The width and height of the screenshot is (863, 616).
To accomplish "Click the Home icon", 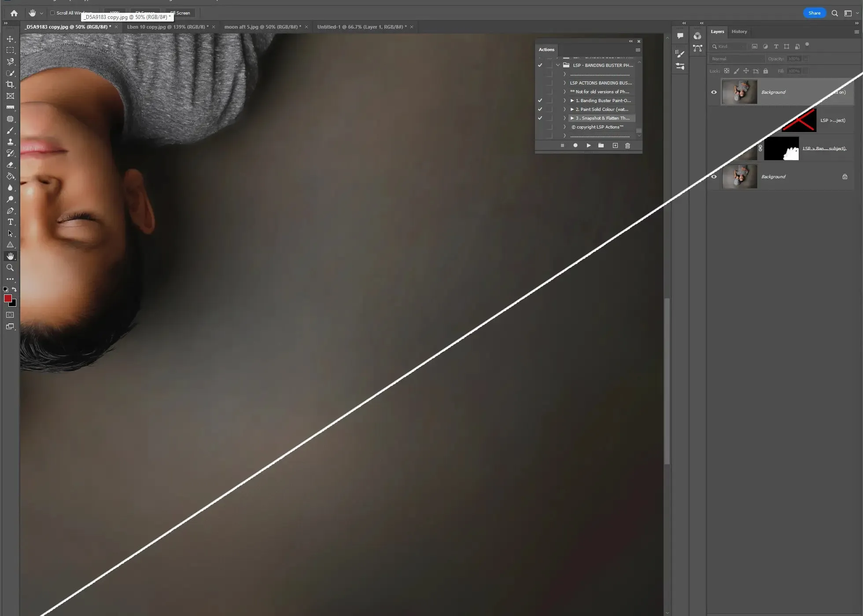I will (14, 13).
